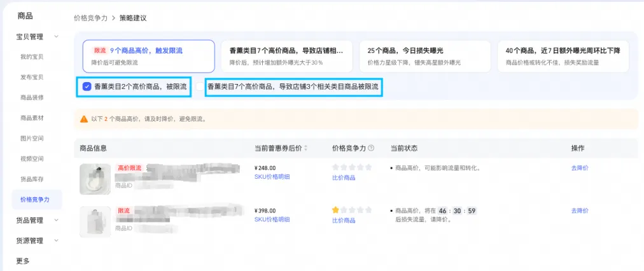This screenshot has height=271, width=644.
Task: Select the 25个商品，今日损失曝光 card
Action: click(x=425, y=56)
